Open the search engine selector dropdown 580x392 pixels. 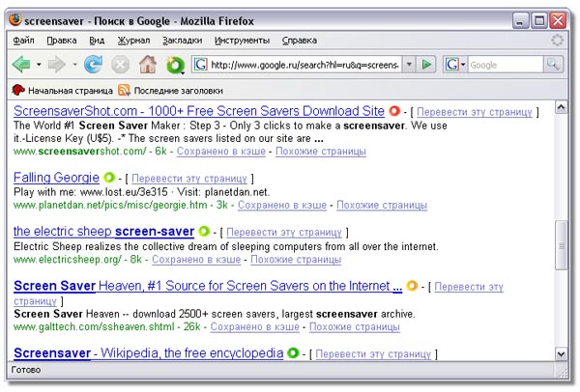pos(455,65)
